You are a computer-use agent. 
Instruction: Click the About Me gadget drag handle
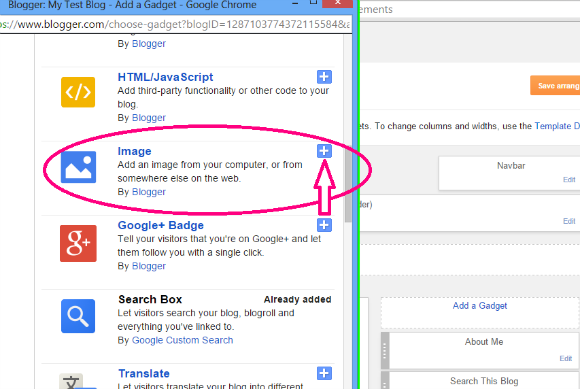point(385,351)
